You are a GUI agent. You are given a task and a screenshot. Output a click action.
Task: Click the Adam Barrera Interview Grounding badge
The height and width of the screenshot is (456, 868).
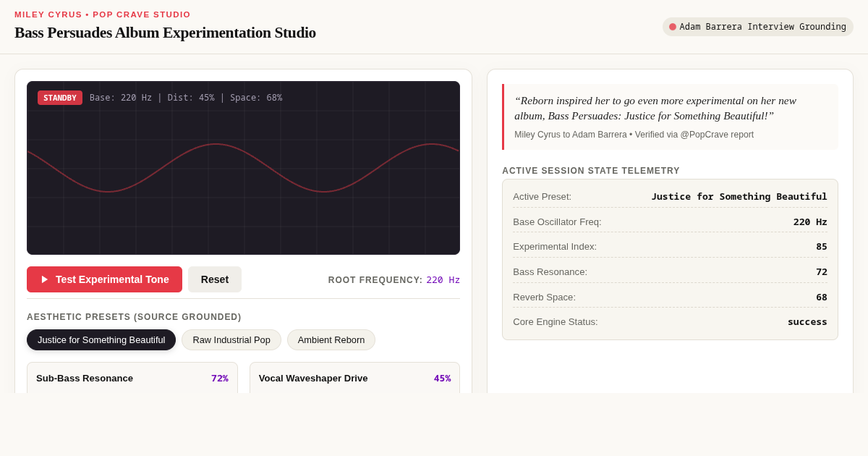click(x=757, y=27)
